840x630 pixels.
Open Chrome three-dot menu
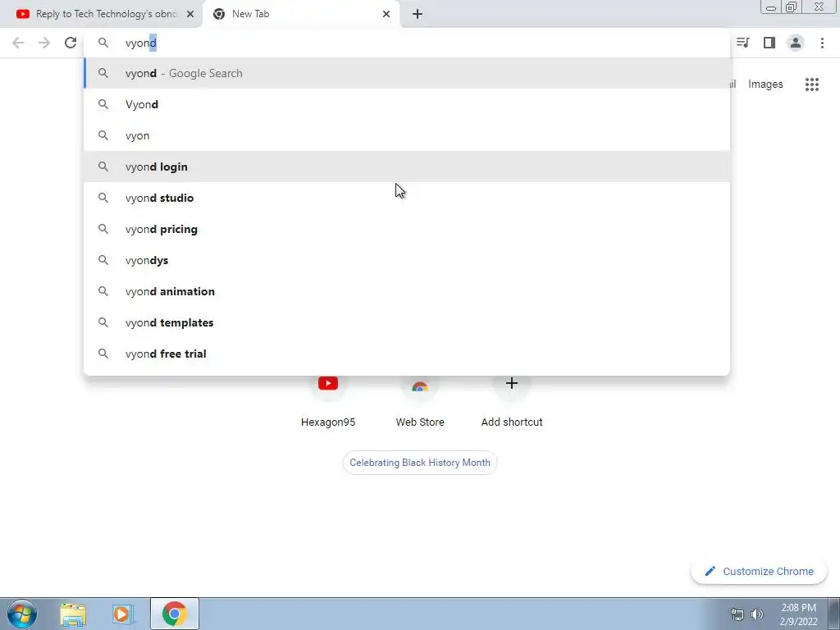click(x=822, y=43)
